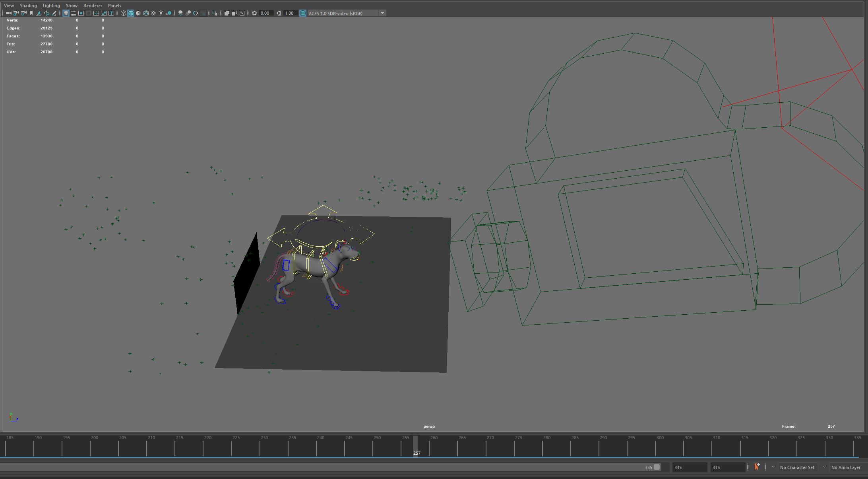Click the Select Camera icon
Screen dimensions: 868x479
coord(8,13)
